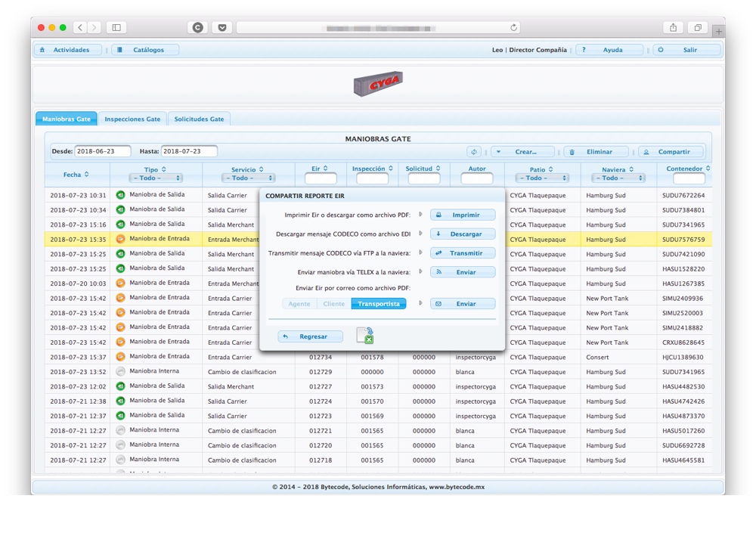
Task: Click the Safari share icon
Action: 673,27
